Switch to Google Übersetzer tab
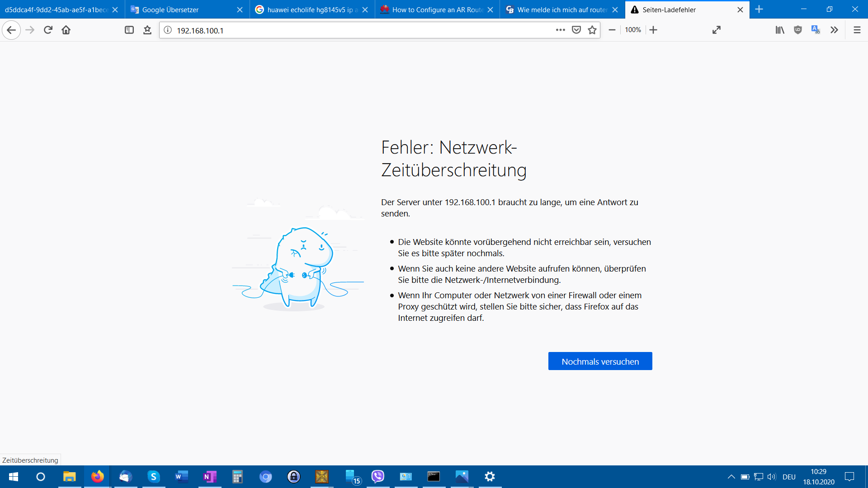Viewport: 868px width, 488px height. point(181,9)
